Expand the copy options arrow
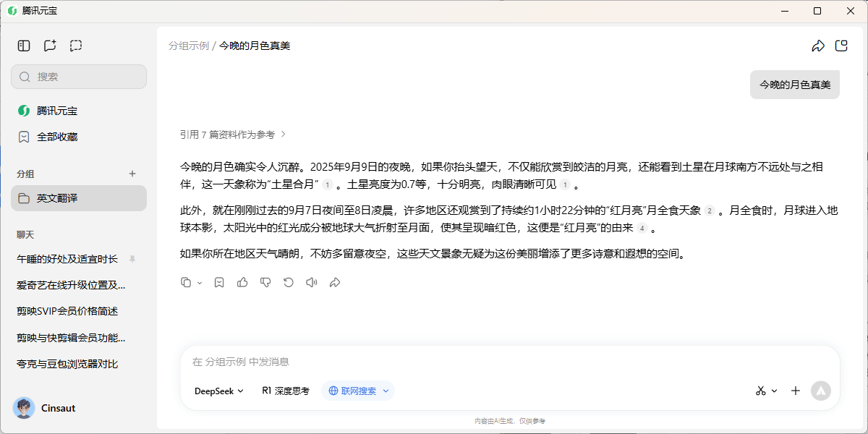This screenshot has width=868, height=434. (200, 283)
